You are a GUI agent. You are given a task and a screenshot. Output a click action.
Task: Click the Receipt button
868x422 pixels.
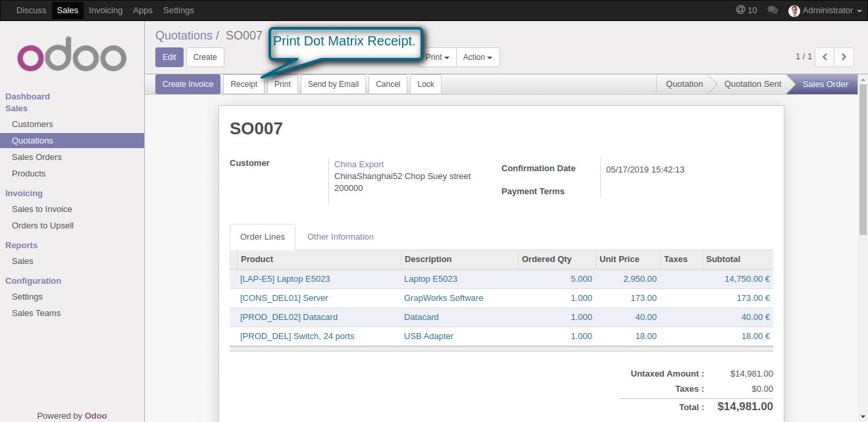[x=243, y=84]
